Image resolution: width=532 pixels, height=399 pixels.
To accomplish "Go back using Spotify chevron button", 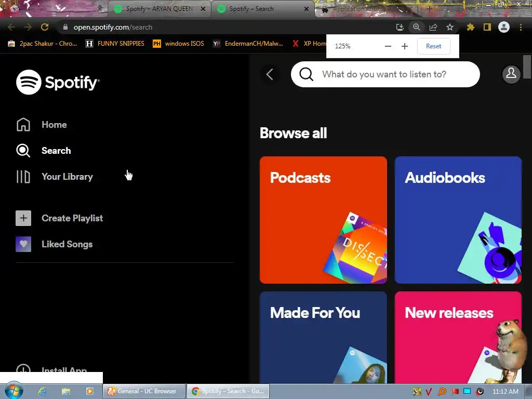I will [270, 74].
